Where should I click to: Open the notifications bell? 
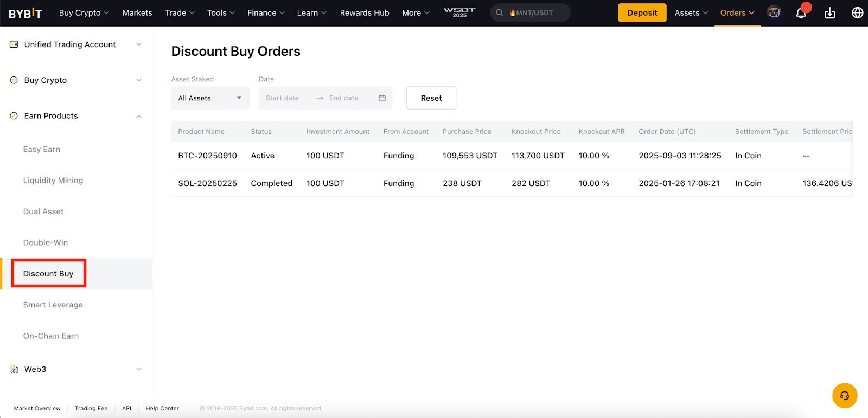click(801, 13)
